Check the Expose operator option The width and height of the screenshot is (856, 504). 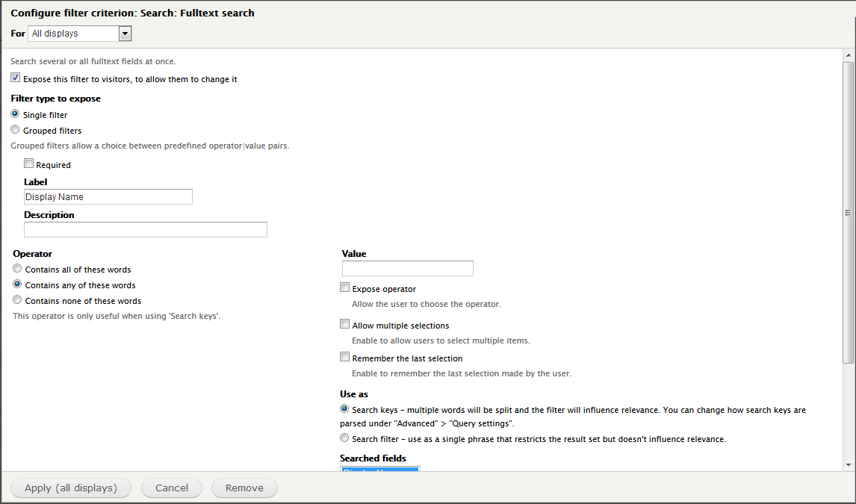coord(344,287)
